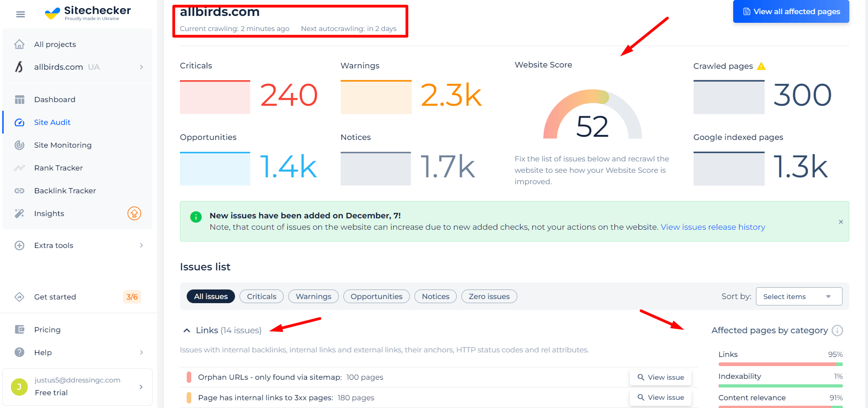Click magnifier icon on Orphan URLs View issue
The height and width of the screenshot is (408, 868).
pyautogui.click(x=641, y=377)
